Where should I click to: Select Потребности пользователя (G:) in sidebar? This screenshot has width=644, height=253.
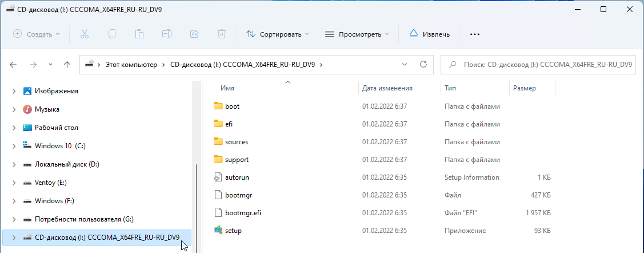point(84,219)
